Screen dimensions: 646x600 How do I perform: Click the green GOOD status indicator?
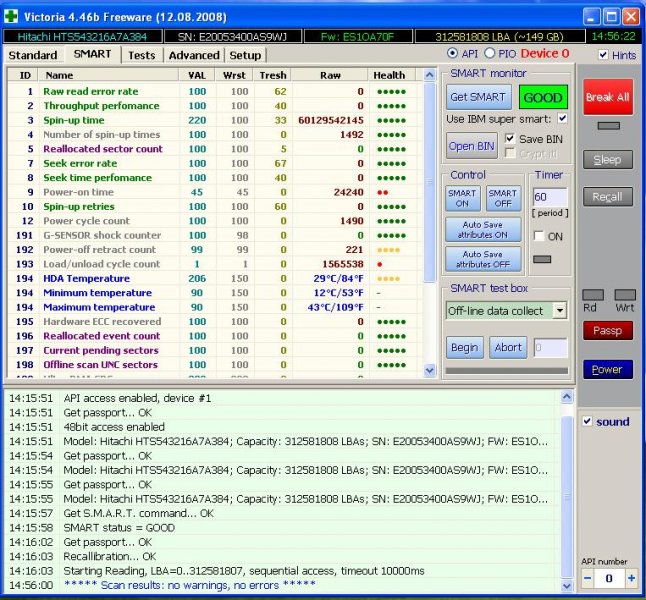coord(543,98)
